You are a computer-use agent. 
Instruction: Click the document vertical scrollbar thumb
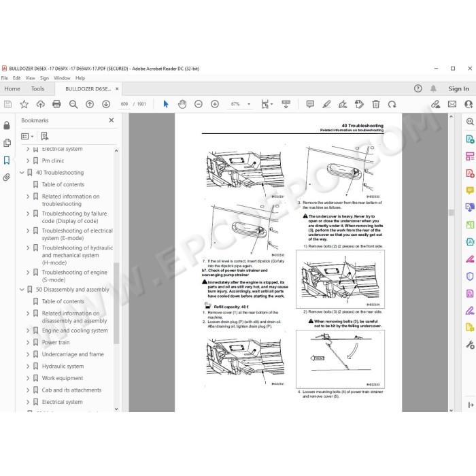(451, 212)
